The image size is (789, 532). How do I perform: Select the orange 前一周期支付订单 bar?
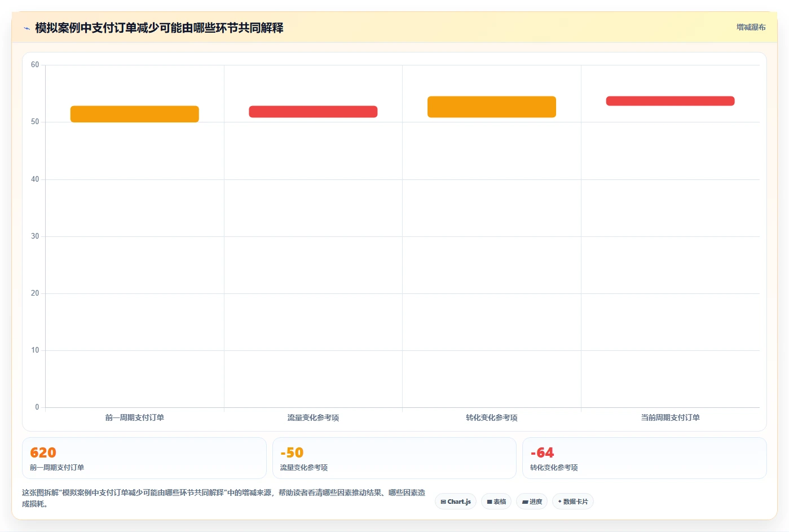coord(135,114)
